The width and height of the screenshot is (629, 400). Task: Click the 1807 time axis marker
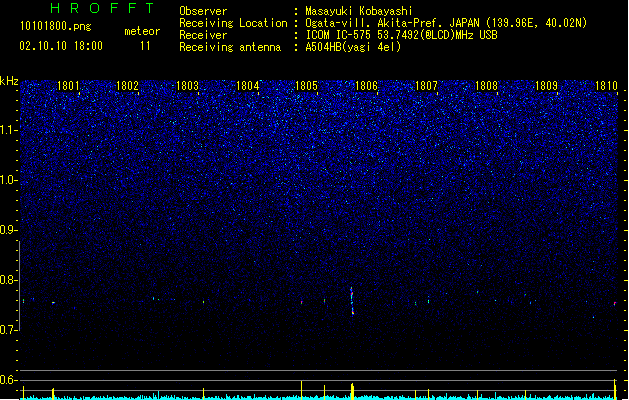tap(426, 86)
